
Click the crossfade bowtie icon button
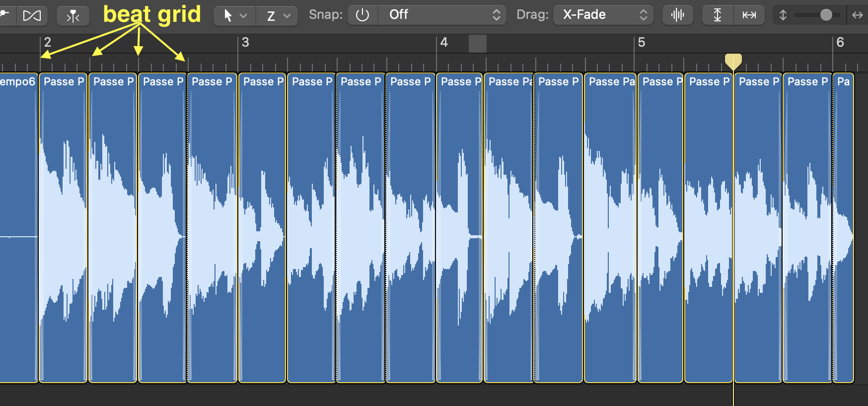(x=32, y=15)
